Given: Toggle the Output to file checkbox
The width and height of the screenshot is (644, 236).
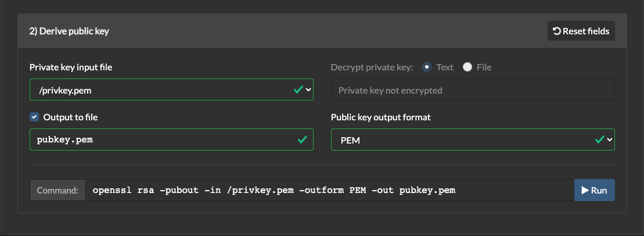Looking at the screenshot, I should [34, 117].
